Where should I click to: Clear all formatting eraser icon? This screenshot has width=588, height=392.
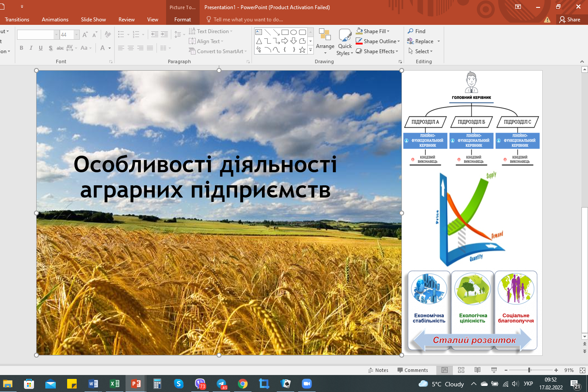pos(108,34)
